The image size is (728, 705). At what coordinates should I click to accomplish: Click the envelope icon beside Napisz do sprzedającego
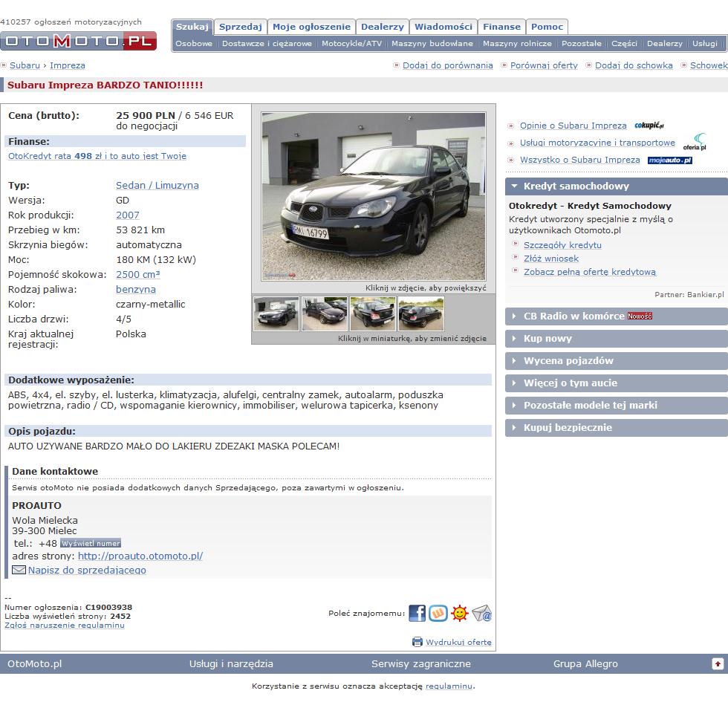click(19, 570)
